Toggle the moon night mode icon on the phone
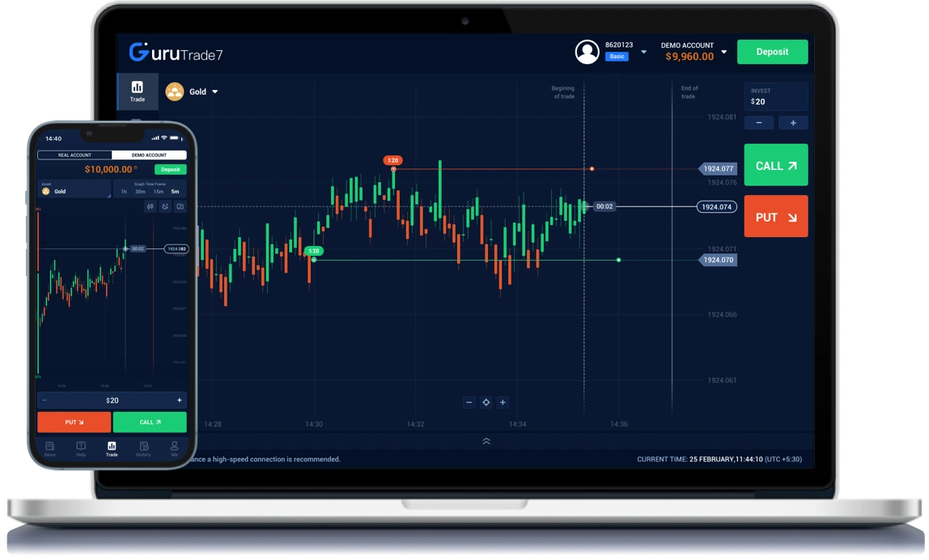Screen dimensions: 929x560 (x=165, y=206)
